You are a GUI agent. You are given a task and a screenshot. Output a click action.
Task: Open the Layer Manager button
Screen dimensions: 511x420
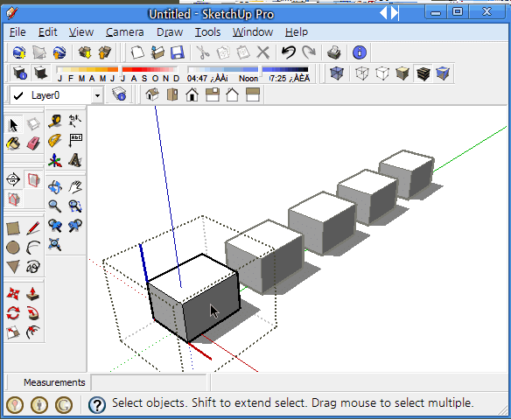click(119, 94)
